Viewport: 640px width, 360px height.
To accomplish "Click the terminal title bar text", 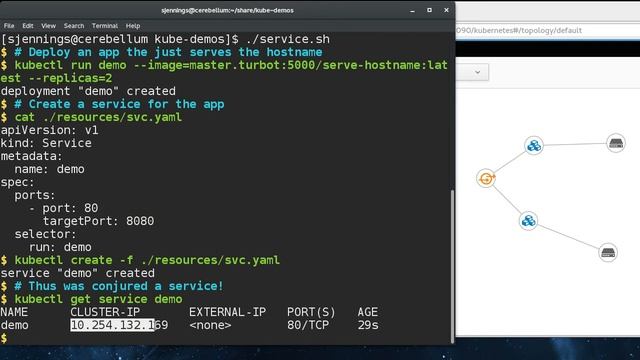I will 227,11.
